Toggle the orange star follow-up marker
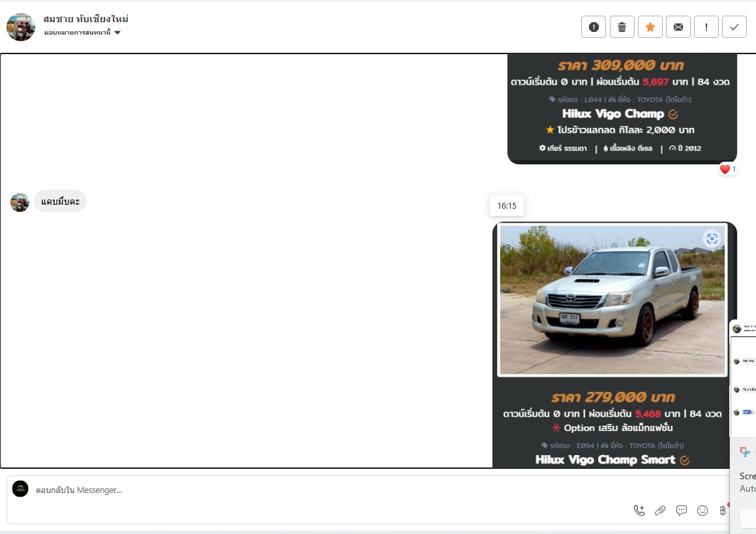 (650, 27)
